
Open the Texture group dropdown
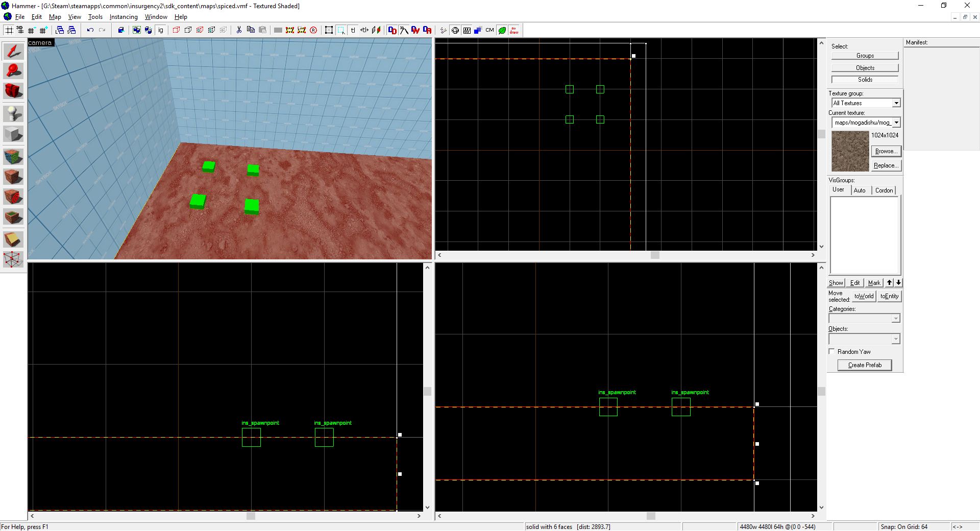pos(896,103)
